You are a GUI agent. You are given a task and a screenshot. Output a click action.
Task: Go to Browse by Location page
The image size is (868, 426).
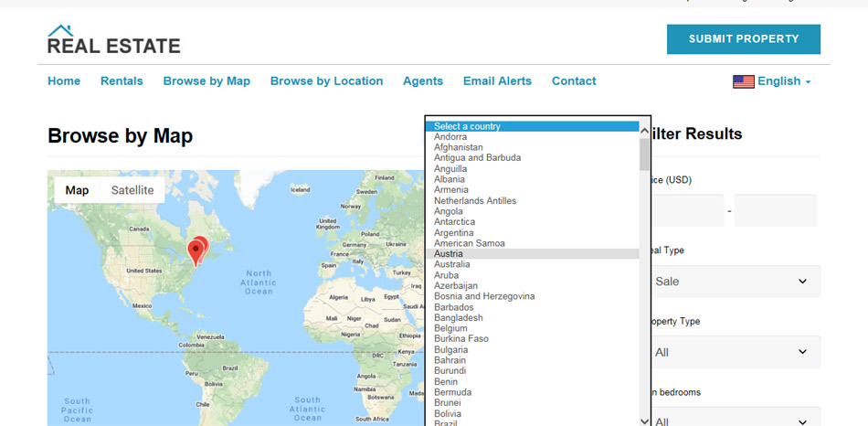(x=326, y=81)
